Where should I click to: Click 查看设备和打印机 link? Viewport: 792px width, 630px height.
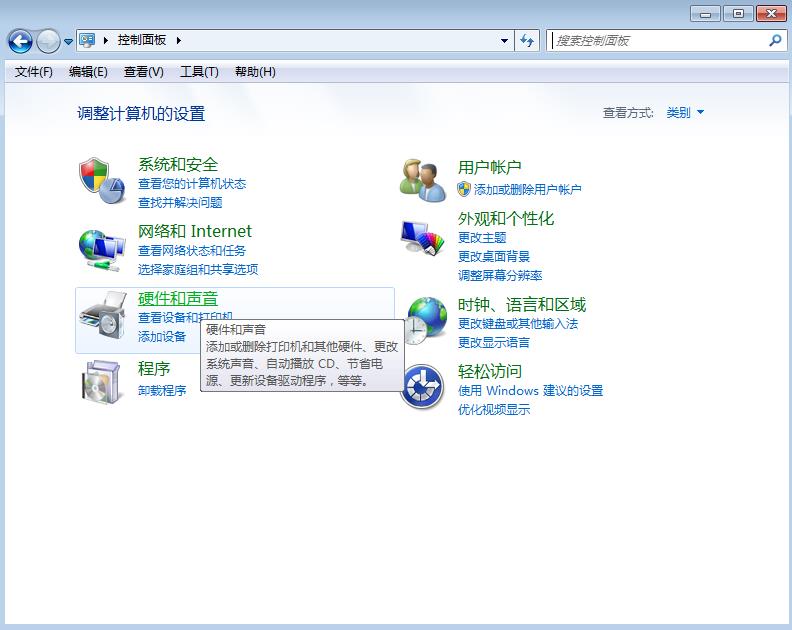click(185, 317)
